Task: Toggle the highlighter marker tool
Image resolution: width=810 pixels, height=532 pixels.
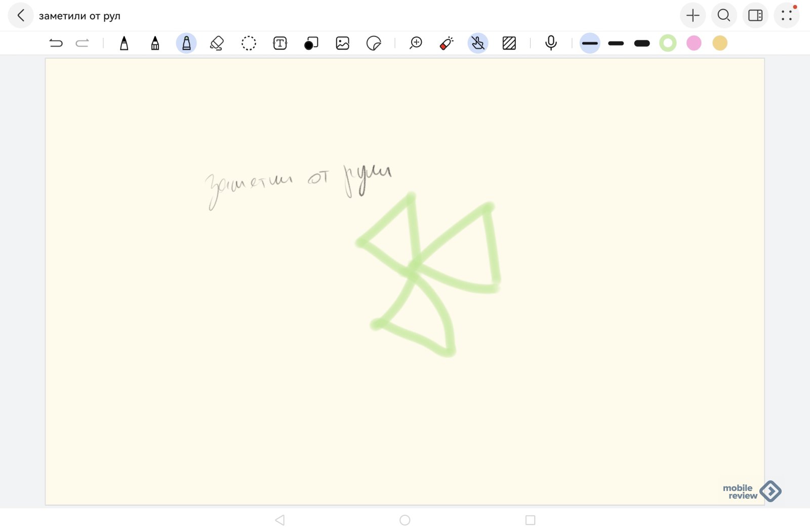Action: pos(186,44)
